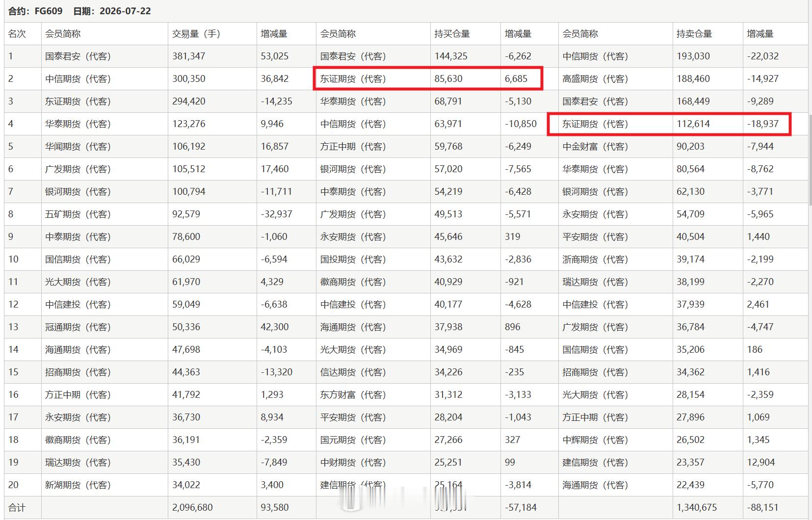Click the 交易量（手） column header
This screenshot has height=520, width=812.
(196, 34)
